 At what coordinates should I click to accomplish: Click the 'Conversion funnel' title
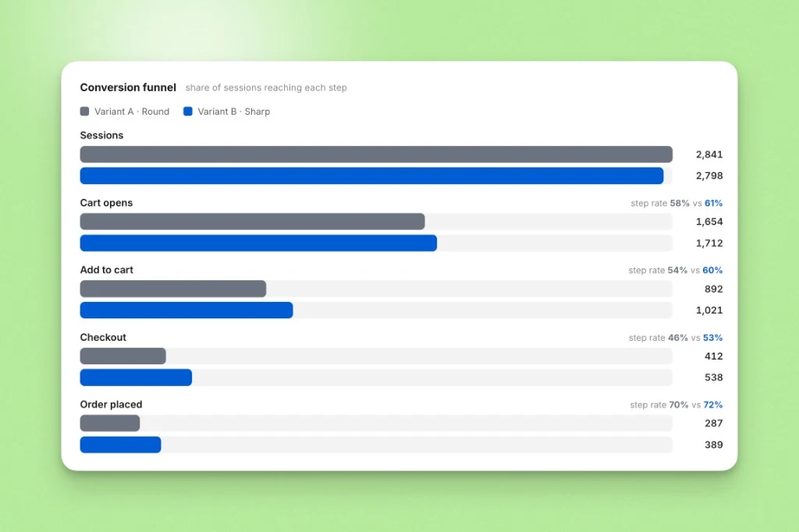[x=128, y=87]
